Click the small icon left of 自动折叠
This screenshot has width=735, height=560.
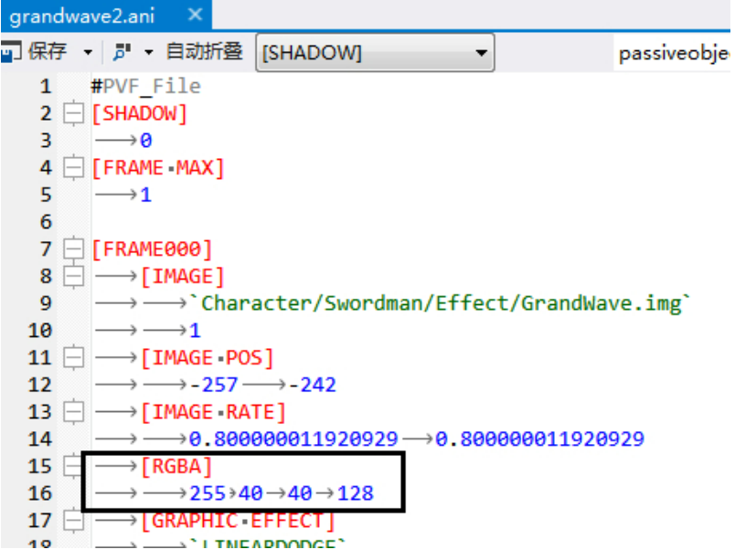click(120, 52)
